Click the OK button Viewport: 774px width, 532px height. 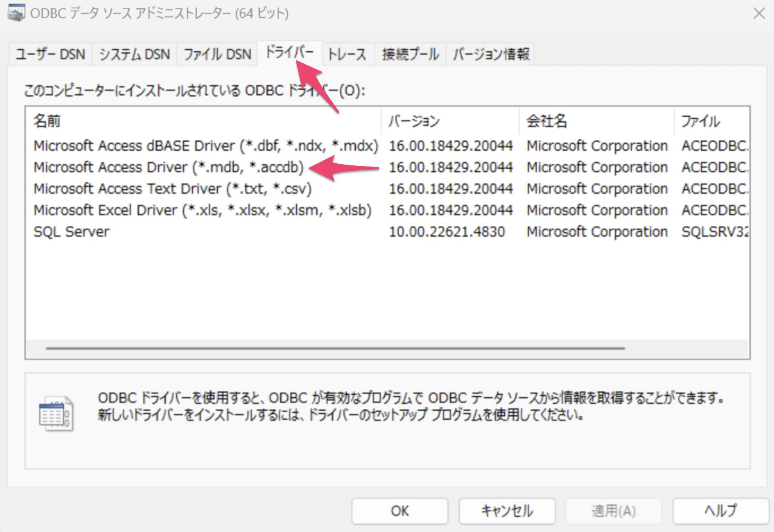(399, 511)
